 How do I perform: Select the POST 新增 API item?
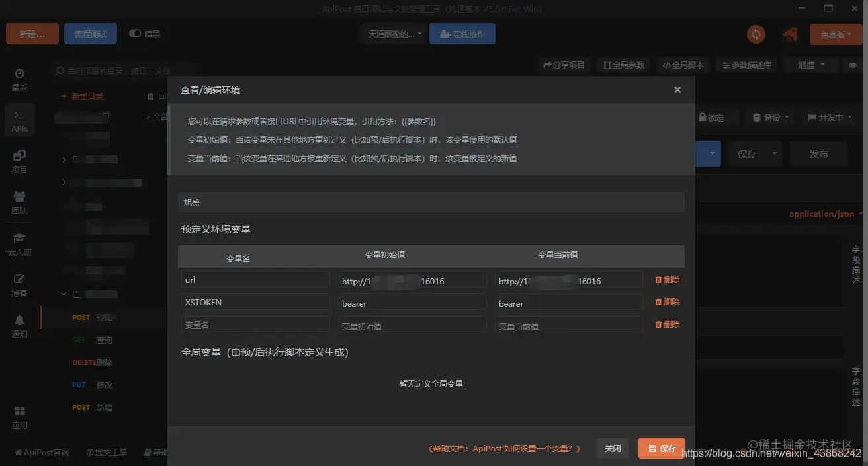point(93,407)
